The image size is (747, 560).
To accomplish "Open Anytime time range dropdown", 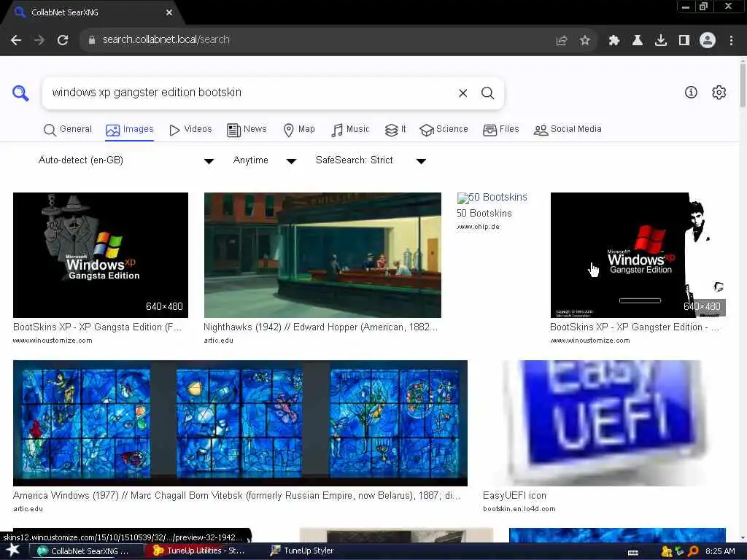I will coord(264,160).
